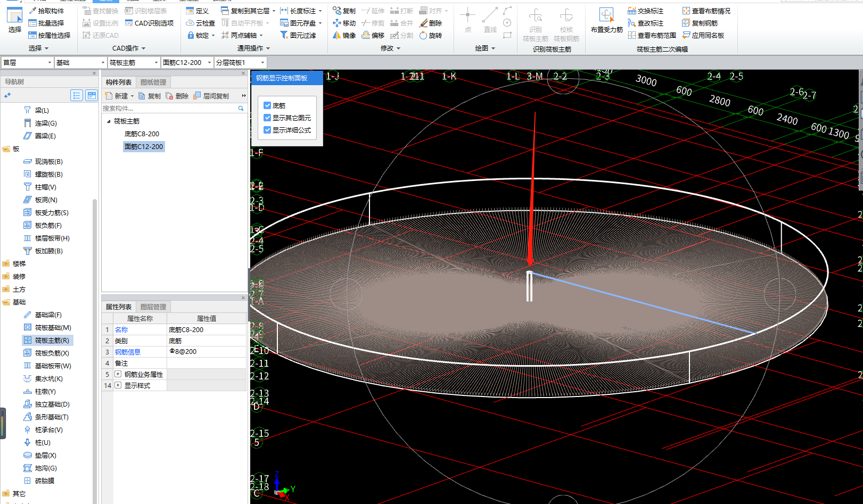
Task: Select the 旋转 rotate tool
Action: (x=431, y=35)
